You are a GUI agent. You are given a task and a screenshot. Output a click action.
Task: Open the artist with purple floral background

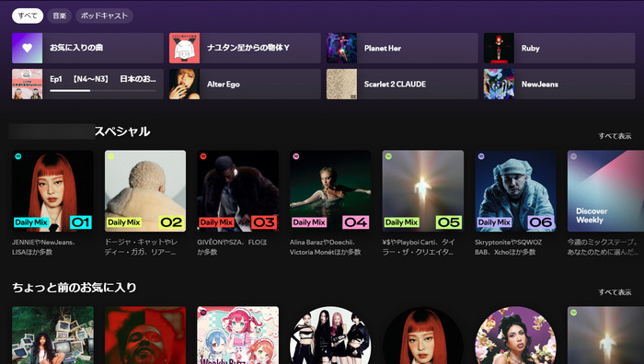(515, 335)
